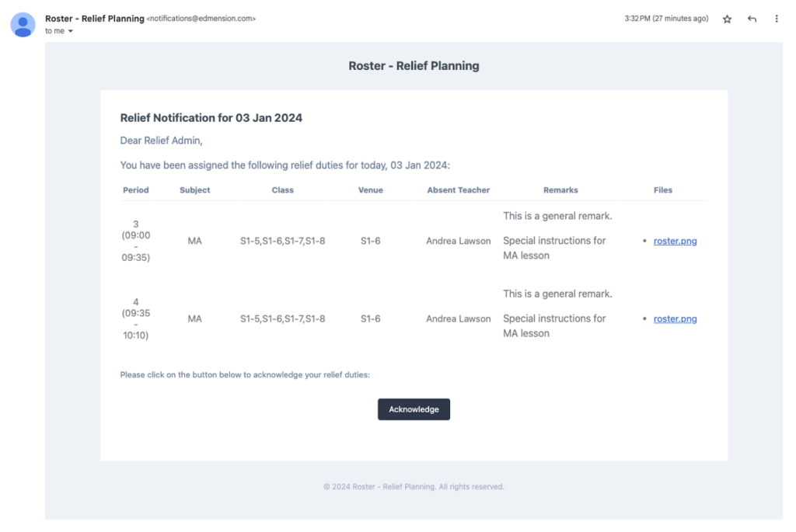Viewport: 796px width, 532px height.
Task: Click the Relief Notification for 03 Jan heading
Action: [x=211, y=118]
